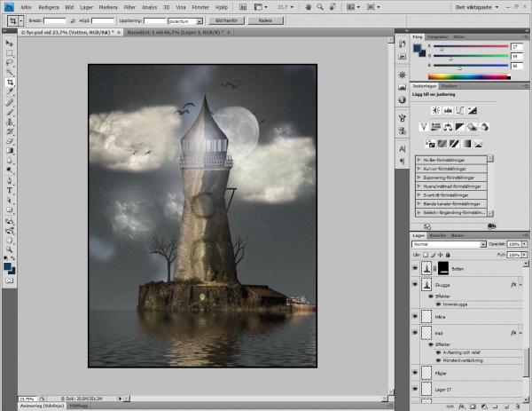The height and width of the screenshot is (411, 532).
Task: Hide the Botten layer
Action: [x=415, y=268]
